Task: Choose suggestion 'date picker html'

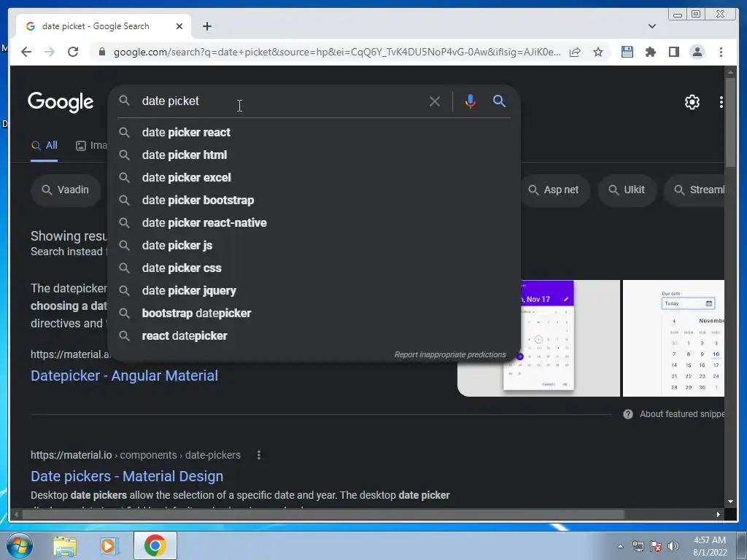Action: pyautogui.click(x=314, y=155)
